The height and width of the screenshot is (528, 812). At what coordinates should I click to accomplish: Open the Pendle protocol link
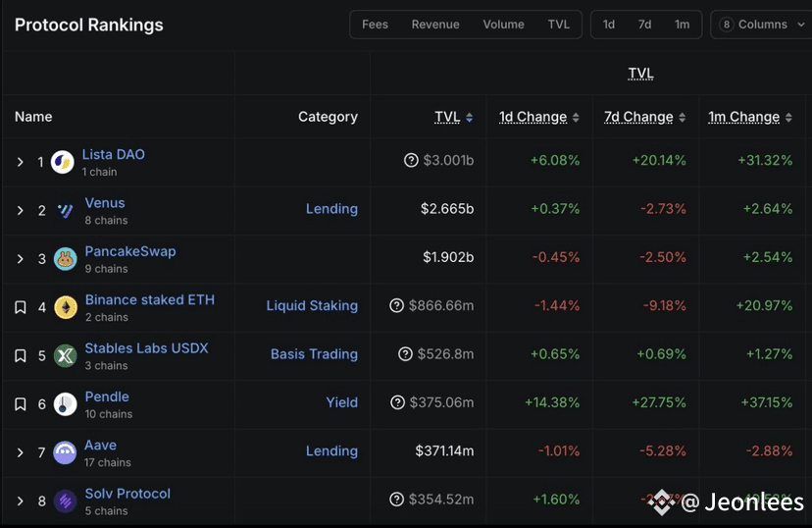107,396
